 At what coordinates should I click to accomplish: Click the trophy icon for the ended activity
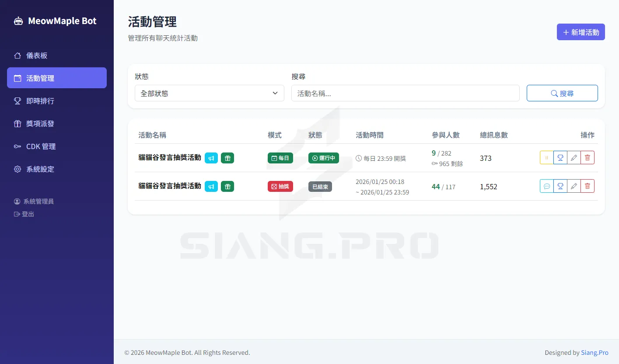click(x=560, y=186)
